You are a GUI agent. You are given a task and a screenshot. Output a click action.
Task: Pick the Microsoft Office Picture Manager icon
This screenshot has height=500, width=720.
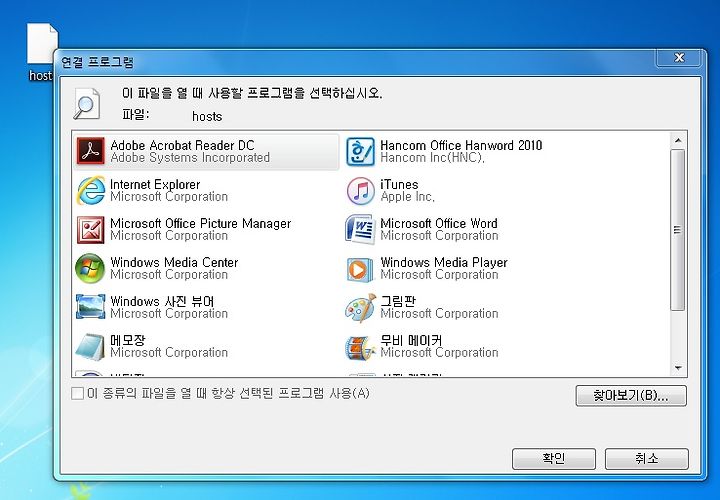90,230
